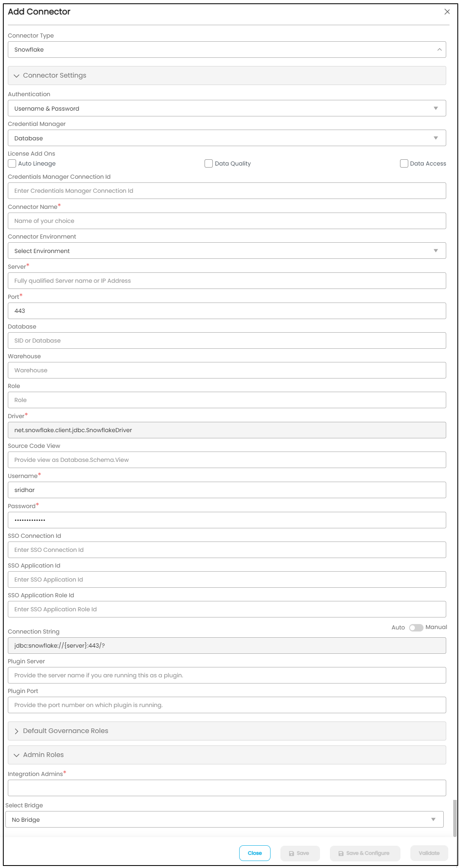Click the Validate button

[429, 853]
